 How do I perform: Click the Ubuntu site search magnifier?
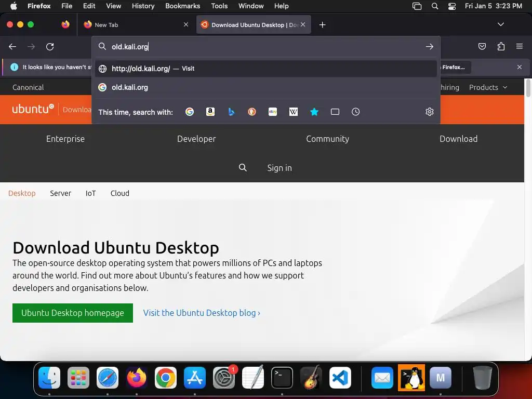pyautogui.click(x=243, y=168)
